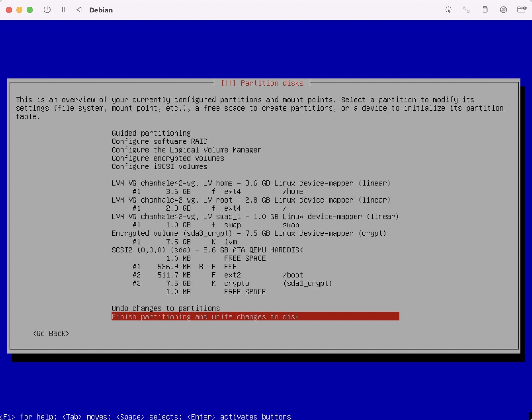Click the diagonal arrows resize icon
This screenshot has width=532, height=420.
coord(466,10)
